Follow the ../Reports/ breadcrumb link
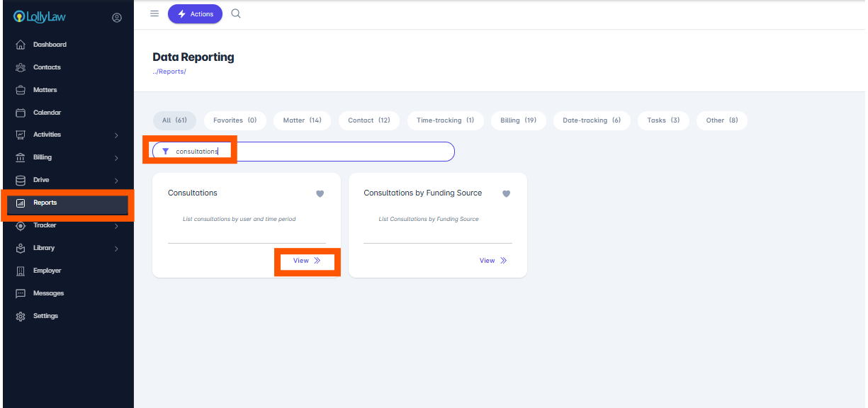The image size is (868, 408). click(169, 72)
